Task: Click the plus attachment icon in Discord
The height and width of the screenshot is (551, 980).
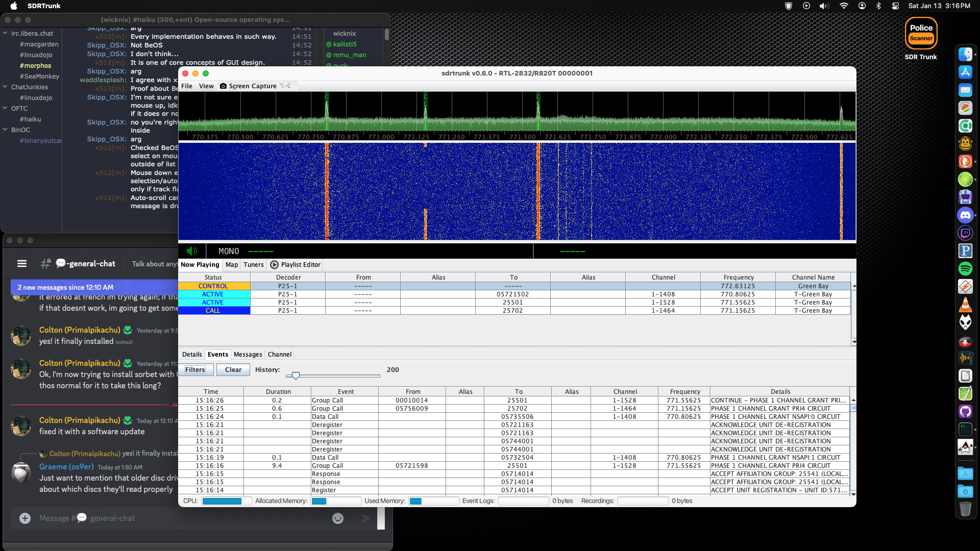Action: (x=25, y=518)
